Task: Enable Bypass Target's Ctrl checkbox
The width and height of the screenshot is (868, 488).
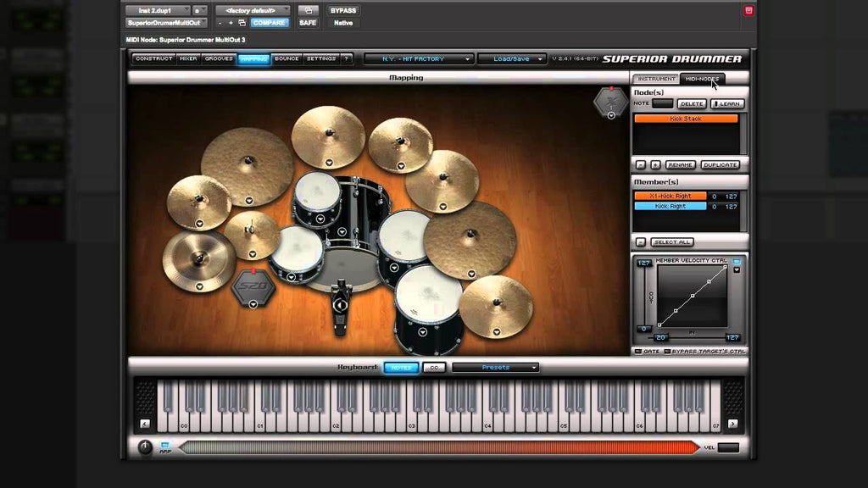Action: tap(667, 352)
